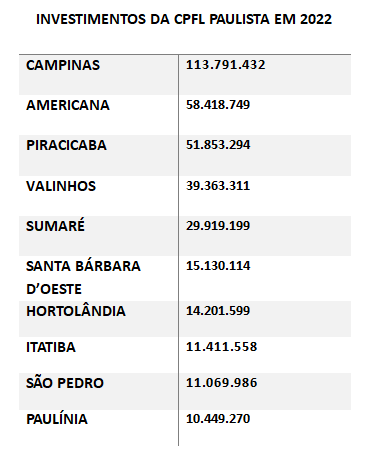Select the Sumaré value 29.919.199

(218, 226)
